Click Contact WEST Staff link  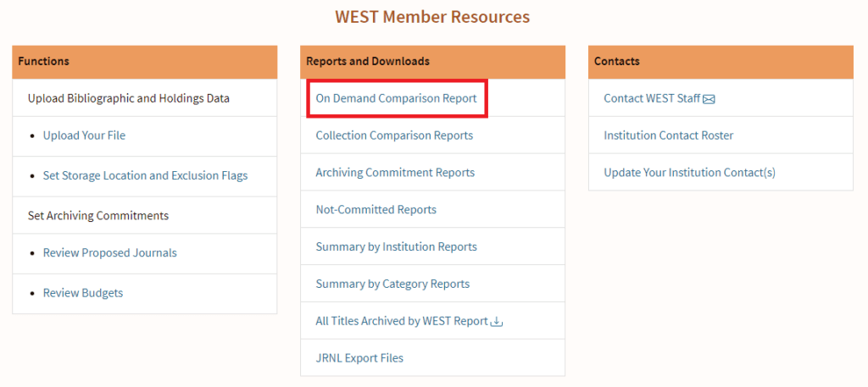pyautogui.click(x=652, y=98)
